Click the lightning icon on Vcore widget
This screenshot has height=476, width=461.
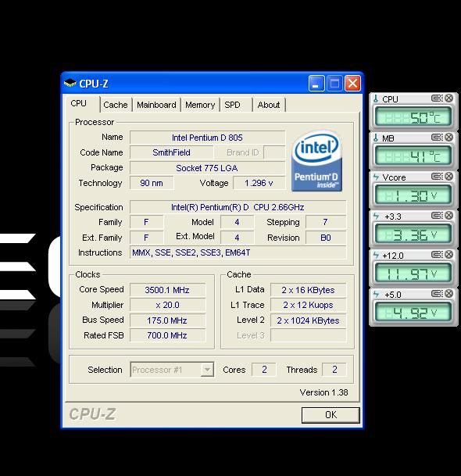(x=376, y=177)
